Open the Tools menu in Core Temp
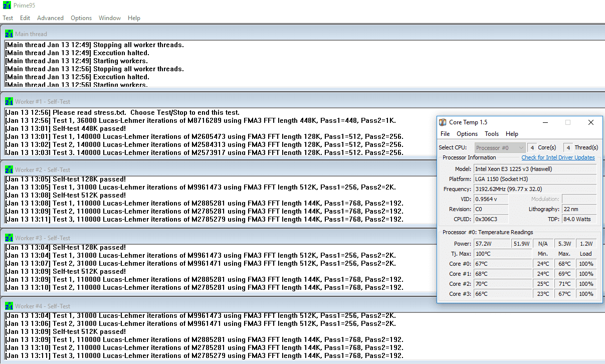This screenshot has width=605, height=364. tap(492, 134)
